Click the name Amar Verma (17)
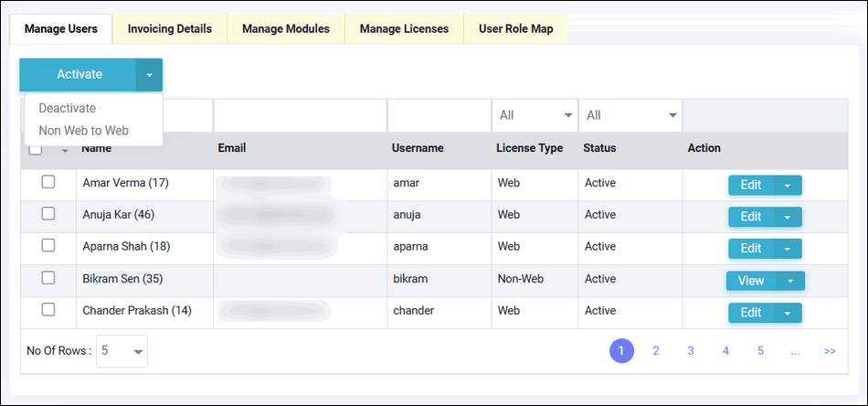The image size is (868, 406). tap(126, 183)
